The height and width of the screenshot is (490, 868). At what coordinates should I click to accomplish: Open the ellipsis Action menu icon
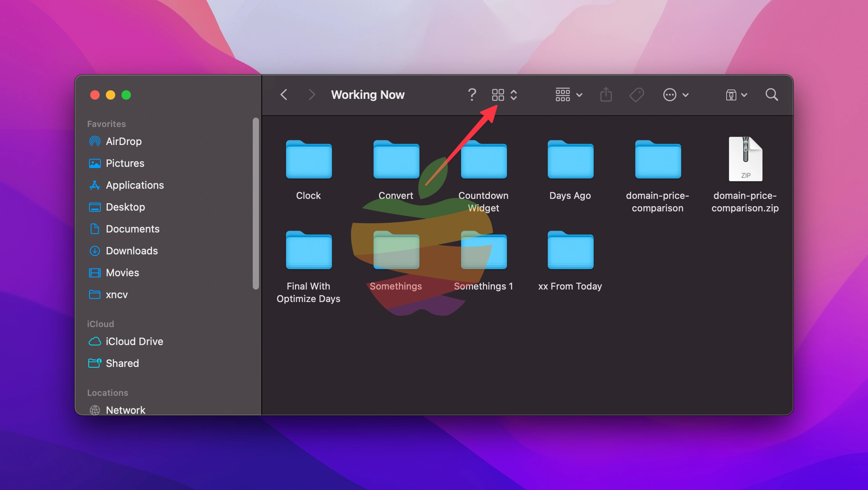click(670, 95)
